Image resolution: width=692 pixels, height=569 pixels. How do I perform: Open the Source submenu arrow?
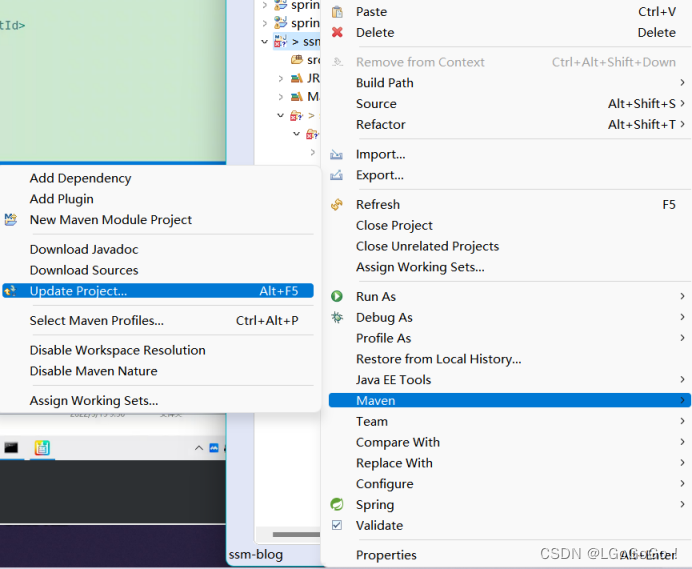(x=682, y=103)
